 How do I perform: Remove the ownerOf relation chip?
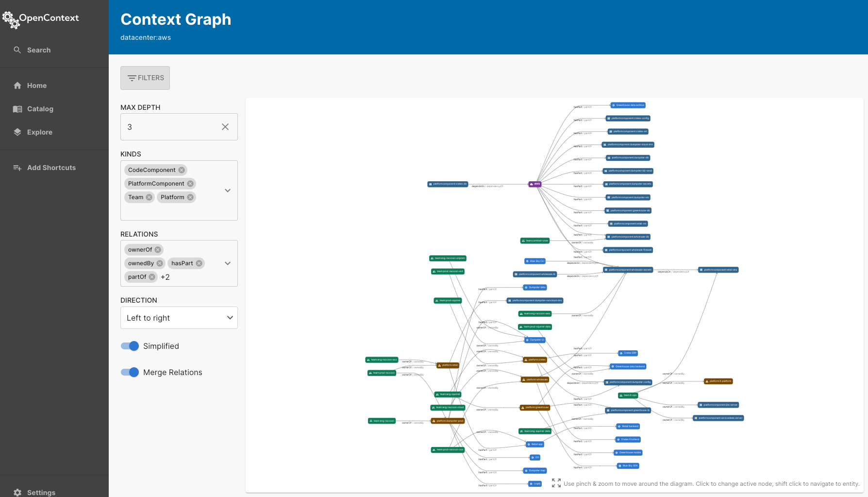coord(158,250)
